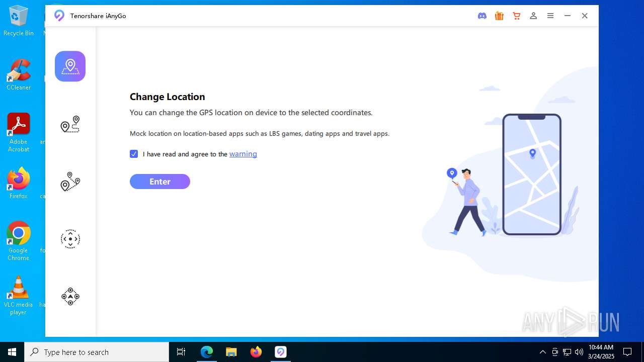Open Recycle Bin desktop icon
The width and height of the screenshot is (644, 362).
[x=19, y=21]
